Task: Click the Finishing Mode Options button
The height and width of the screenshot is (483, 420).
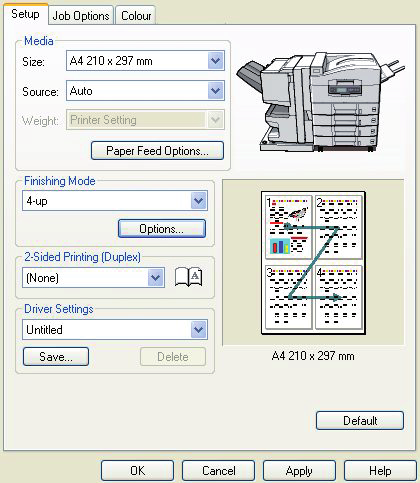Action: 162,229
